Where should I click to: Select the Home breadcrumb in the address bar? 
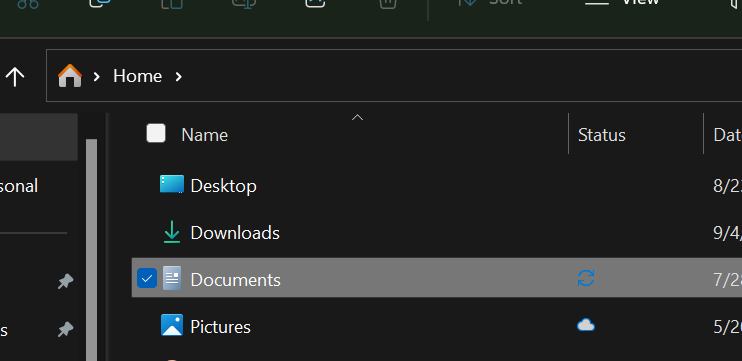(137, 76)
